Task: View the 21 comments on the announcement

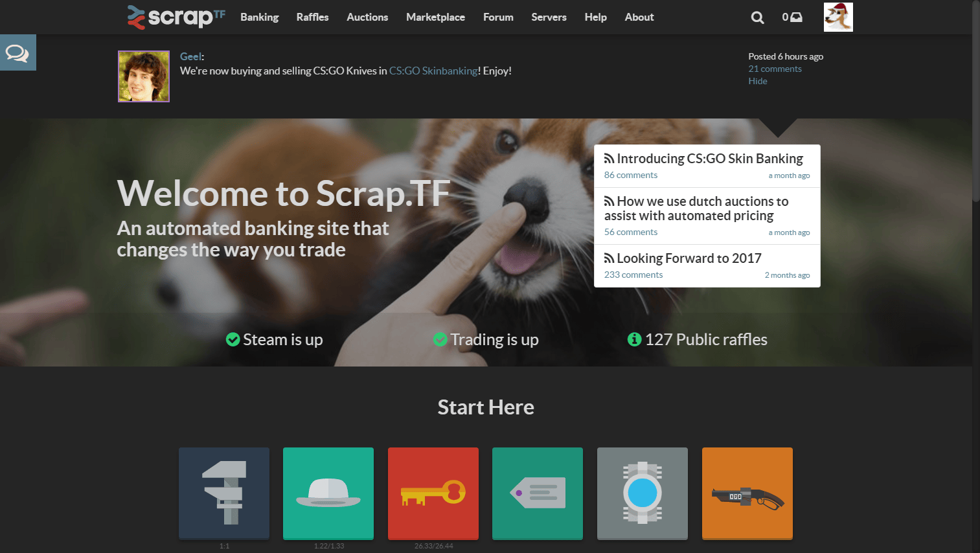Action: click(x=775, y=68)
